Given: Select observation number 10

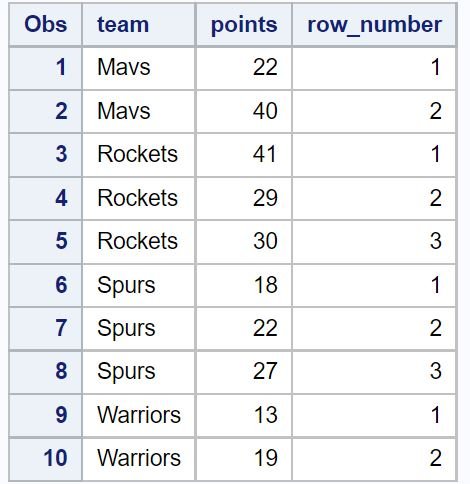Looking at the screenshot, I should coord(45,459).
